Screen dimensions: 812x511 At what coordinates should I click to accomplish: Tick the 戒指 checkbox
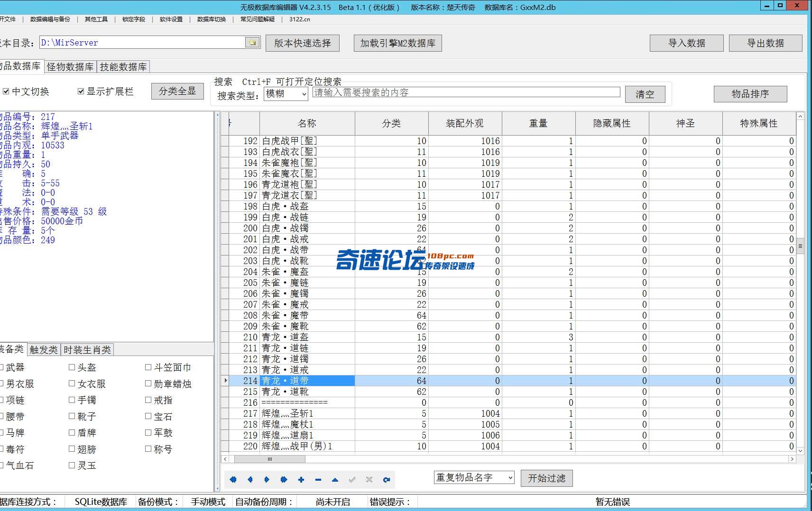tap(148, 400)
